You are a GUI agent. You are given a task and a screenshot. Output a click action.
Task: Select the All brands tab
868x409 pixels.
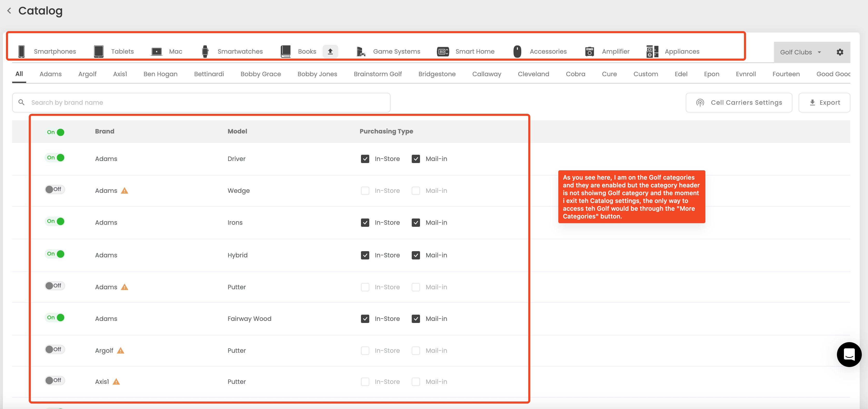click(19, 74)
